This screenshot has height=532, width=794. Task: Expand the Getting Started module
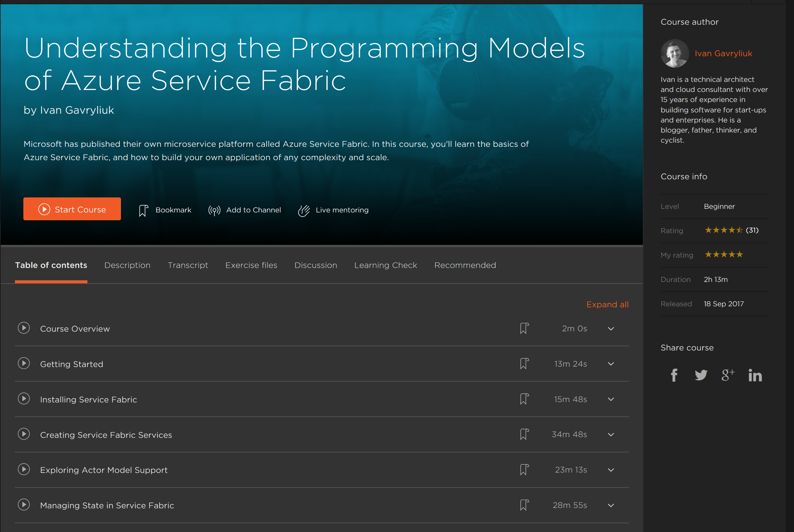(611, 364)
